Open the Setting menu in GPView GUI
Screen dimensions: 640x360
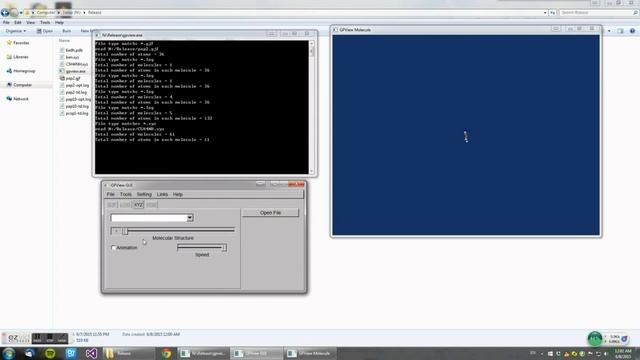coord(144,194)
